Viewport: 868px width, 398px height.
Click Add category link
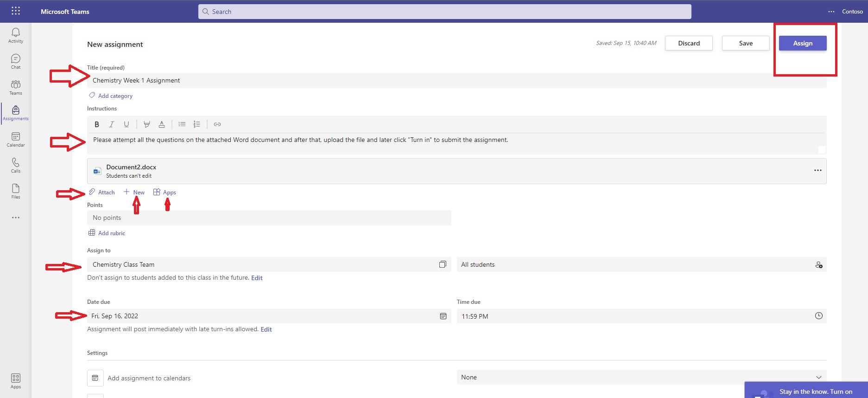tap(111, 96)
